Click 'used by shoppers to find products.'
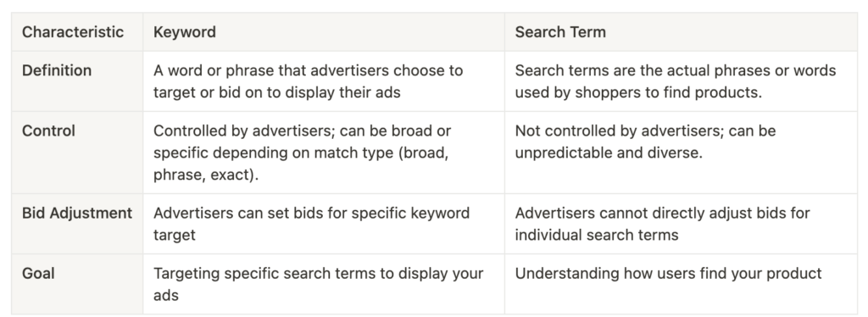Viewport: 868px width, 317px height. click(x=638, y=92)
